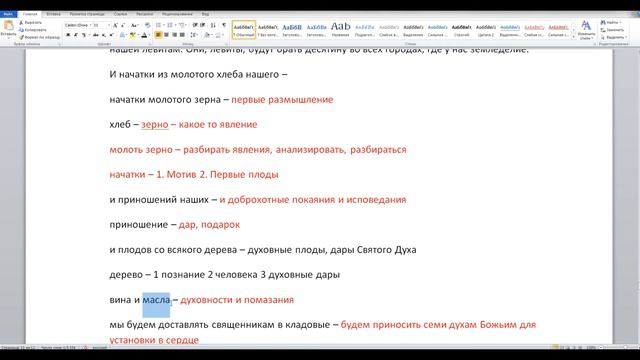Open the Line Spacing dropdown
This screenshot has width=640, height=360.
(195, 35)
